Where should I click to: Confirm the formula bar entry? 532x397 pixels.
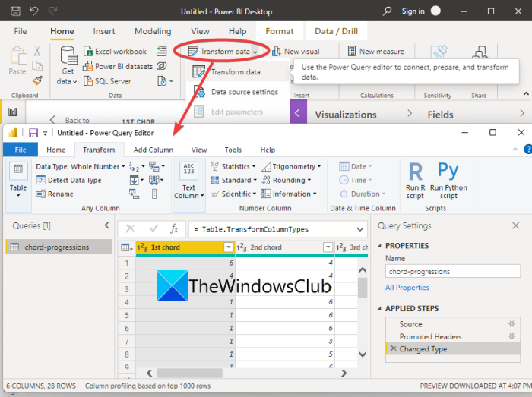click(154, 229)
